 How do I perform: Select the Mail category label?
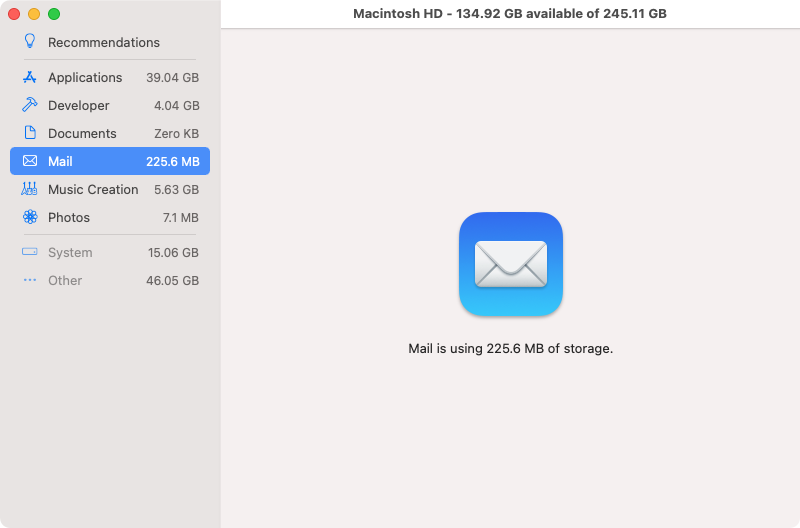click(x=60, y=162)
